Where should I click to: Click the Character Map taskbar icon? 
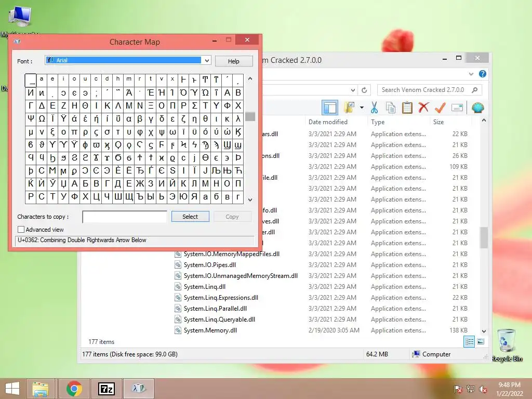click(x=138, y=389)
